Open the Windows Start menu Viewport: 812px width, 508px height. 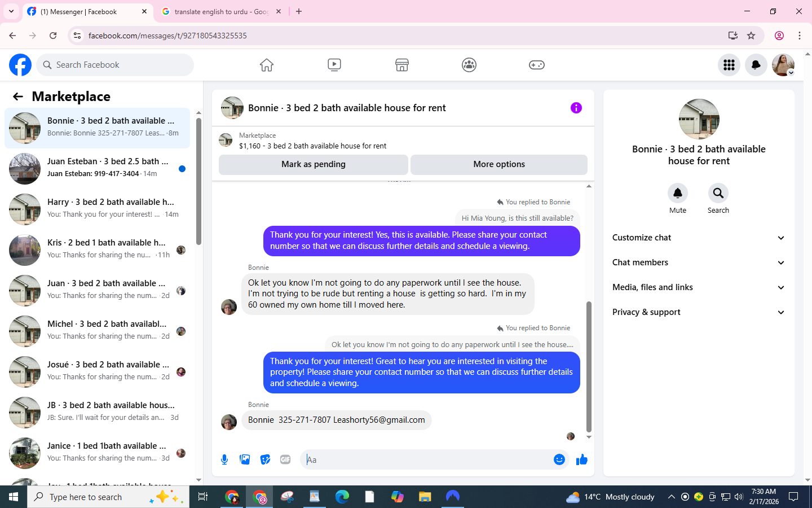14,497
